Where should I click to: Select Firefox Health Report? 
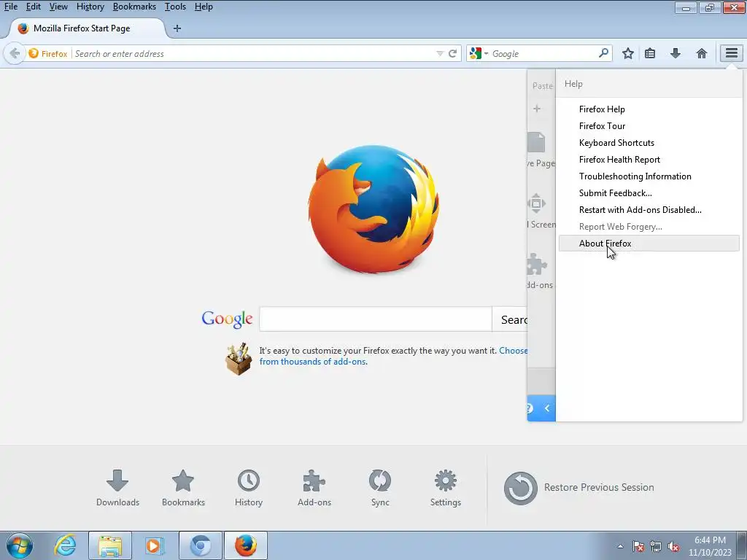tap(649, 160)
